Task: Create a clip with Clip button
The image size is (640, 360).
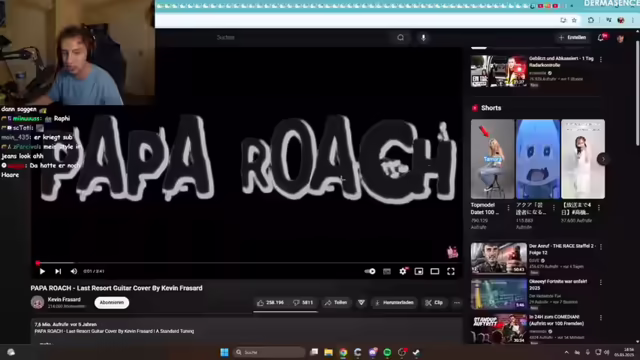Action: click(x=434, y=303)
